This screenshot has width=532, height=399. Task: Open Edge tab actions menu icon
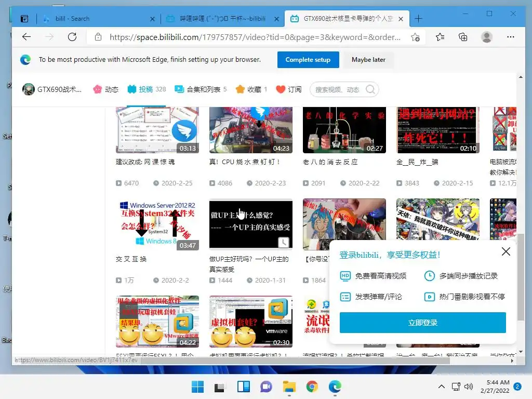tap(24, 19)
